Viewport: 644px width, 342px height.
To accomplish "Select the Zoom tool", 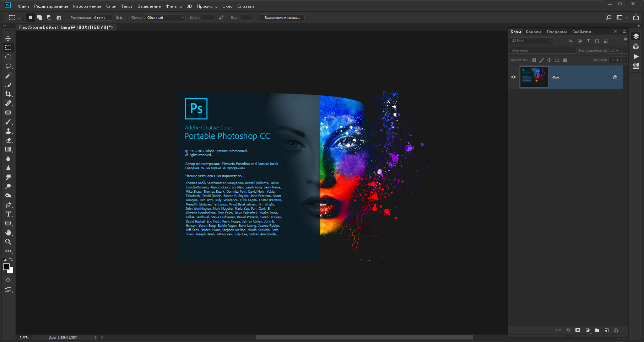I will [x=8, y=242].
